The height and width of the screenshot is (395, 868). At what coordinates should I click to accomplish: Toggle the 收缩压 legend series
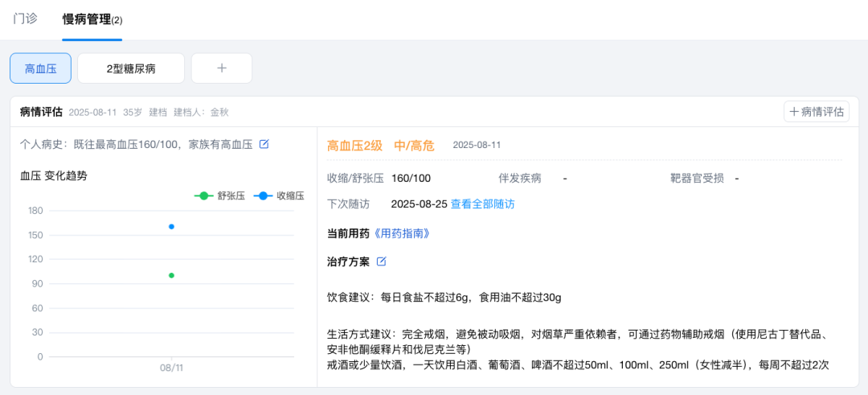point(279,196)
